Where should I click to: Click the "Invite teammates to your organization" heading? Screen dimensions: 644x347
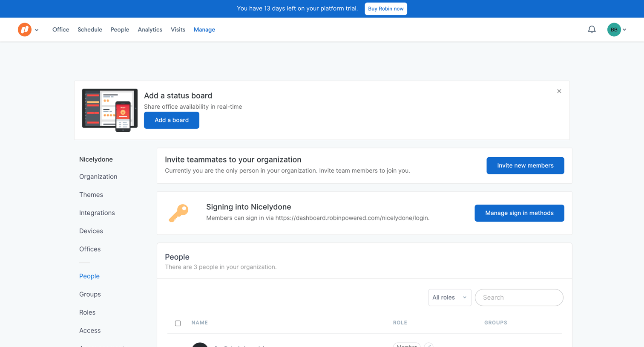pos(233,159)
